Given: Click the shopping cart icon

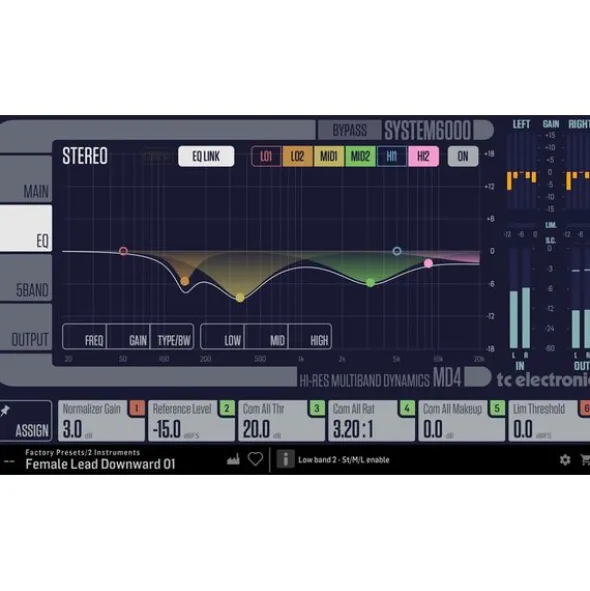Looking at the screenshot, I should [585, 459].
